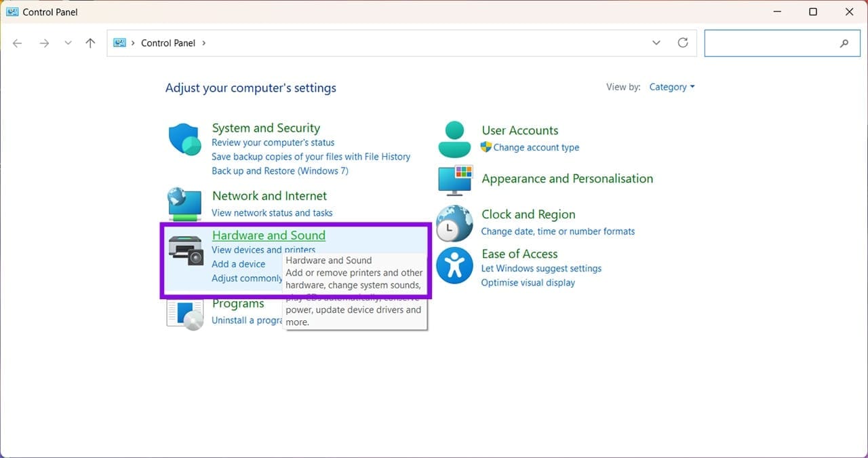
Task: Expand the chevron after Control Panel in the address bar
Action: (x=204, y=43)
